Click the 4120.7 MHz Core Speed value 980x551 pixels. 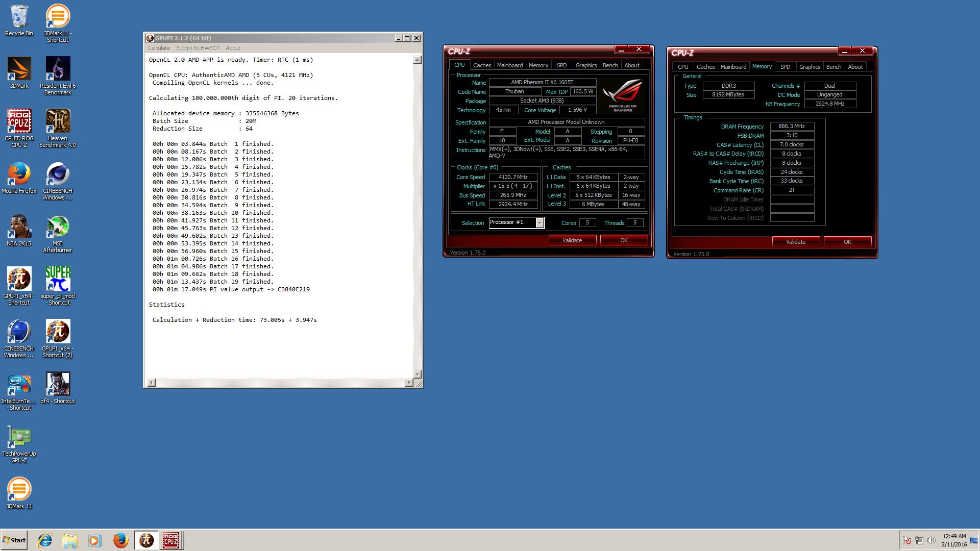pyautogui.click(x=513, y=177)
